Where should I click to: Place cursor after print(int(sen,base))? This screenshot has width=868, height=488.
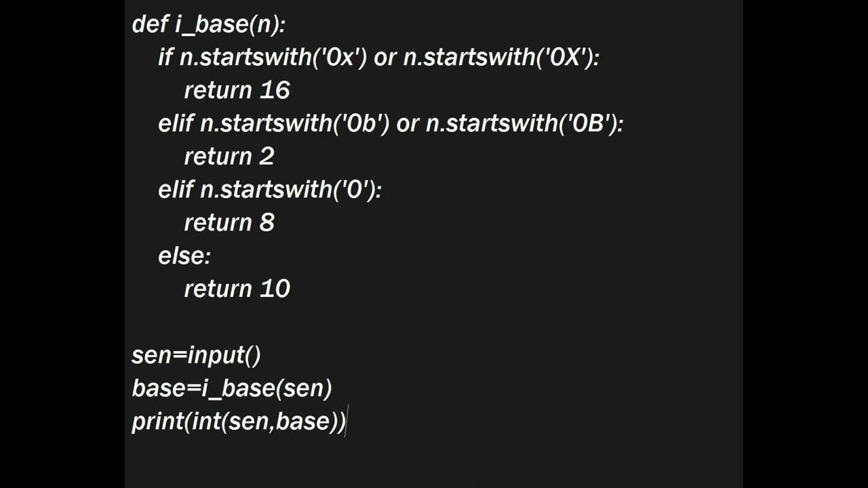click(x=347, y=422)
